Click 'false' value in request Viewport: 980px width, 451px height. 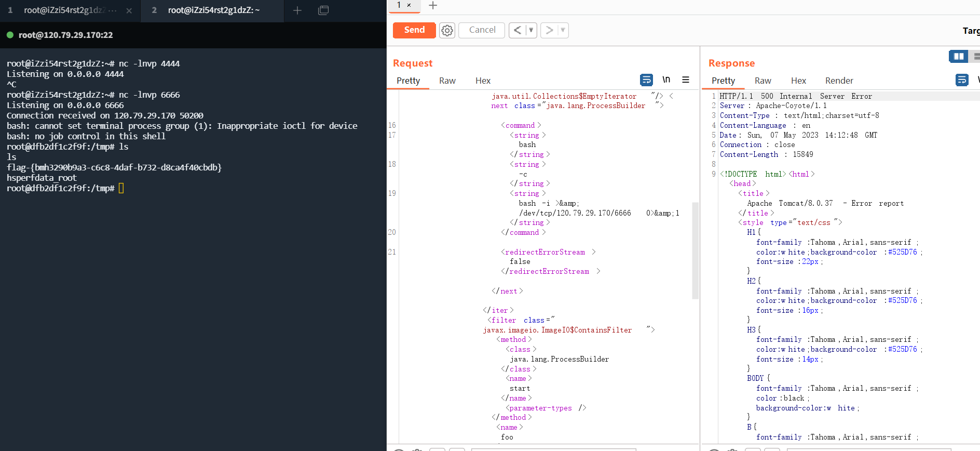pos(520,261)
